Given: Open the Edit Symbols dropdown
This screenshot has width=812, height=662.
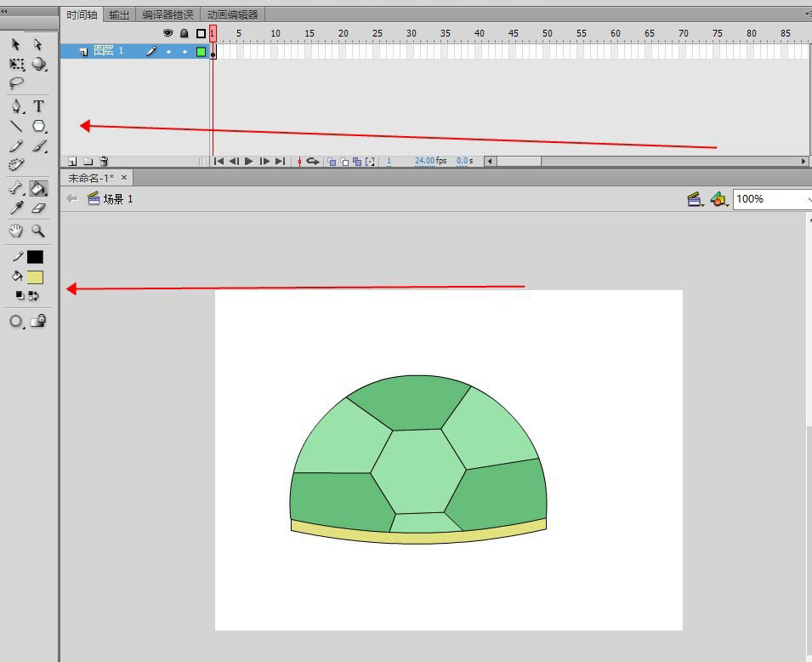Looking at the screenshot, I should [719, 199].
